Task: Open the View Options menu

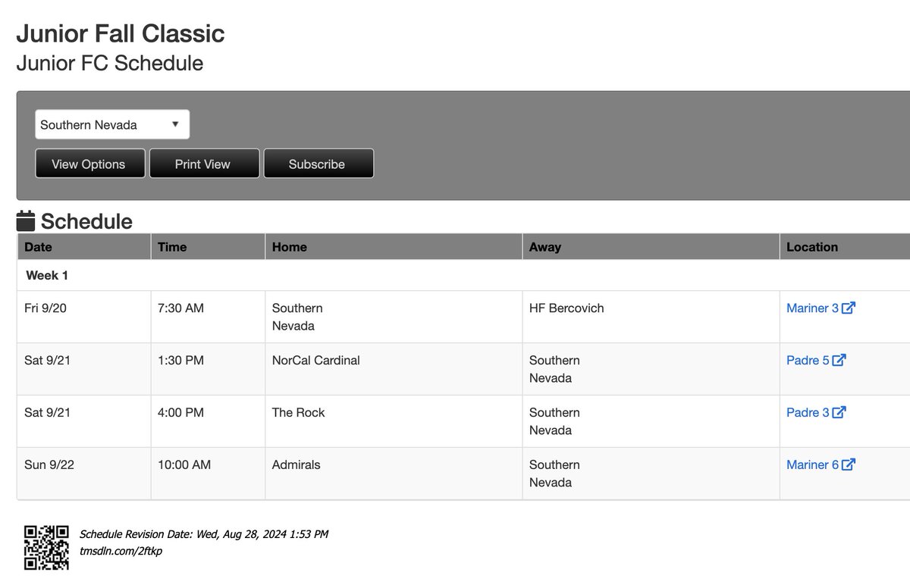Action: [89, 163]
